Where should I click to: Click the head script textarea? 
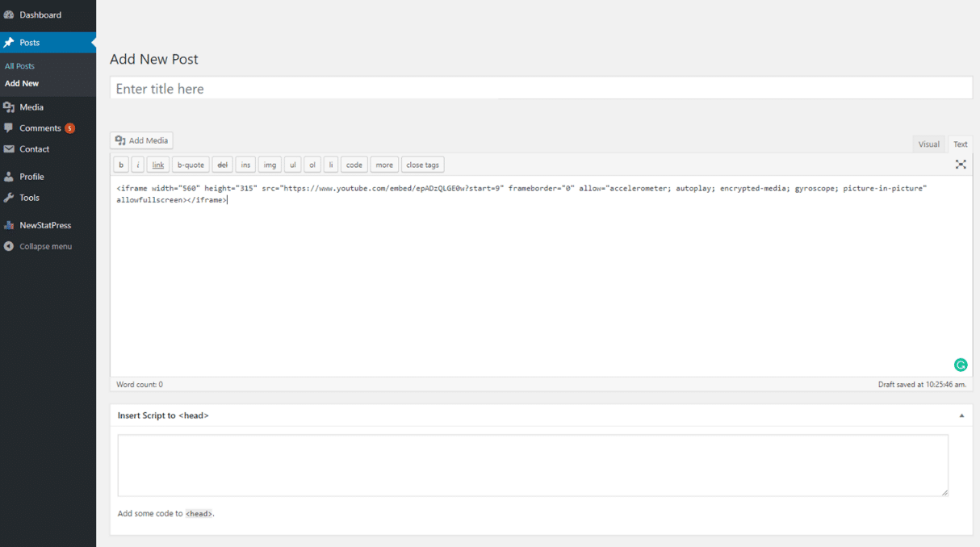pyautogui.click(x=533, y=466)
